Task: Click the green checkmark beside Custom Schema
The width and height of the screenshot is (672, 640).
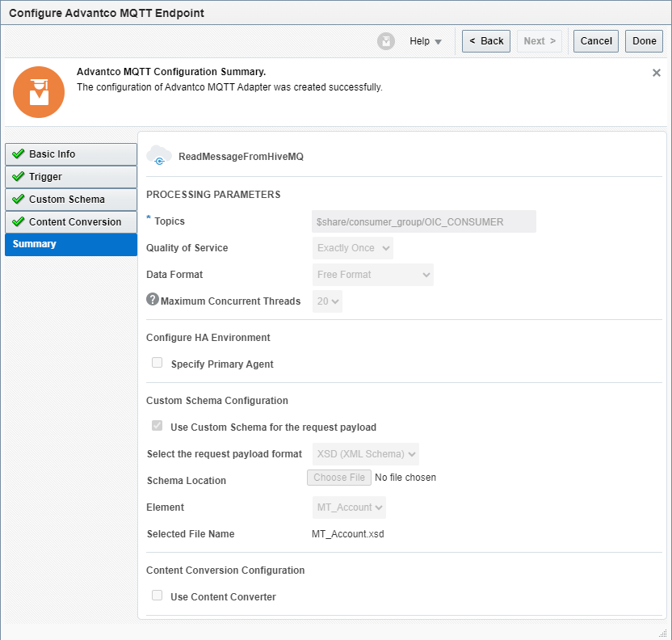Action: tap(19, 200)
